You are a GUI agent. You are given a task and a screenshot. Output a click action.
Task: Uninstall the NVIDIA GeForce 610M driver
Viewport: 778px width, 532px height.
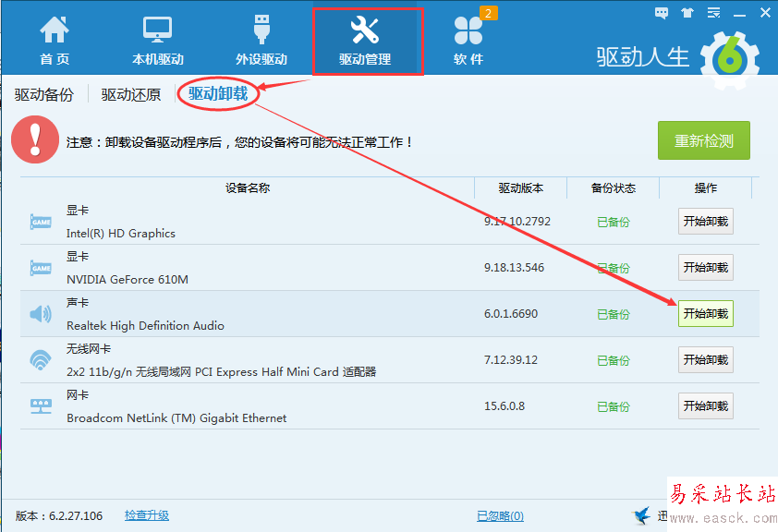(x=706, y=267)
